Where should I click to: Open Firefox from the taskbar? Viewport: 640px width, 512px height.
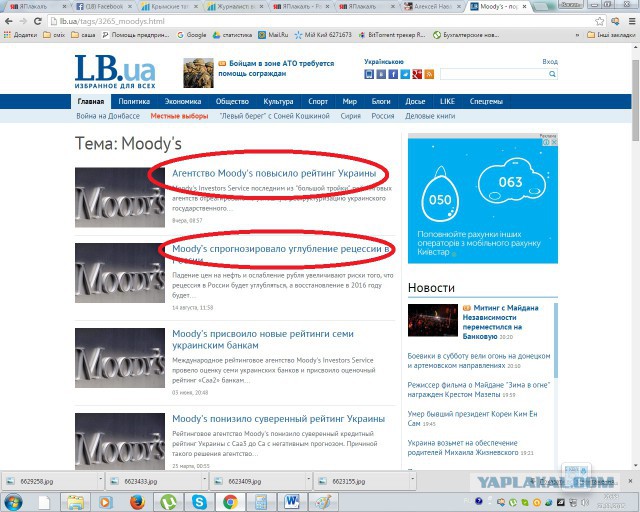(137, 501)
